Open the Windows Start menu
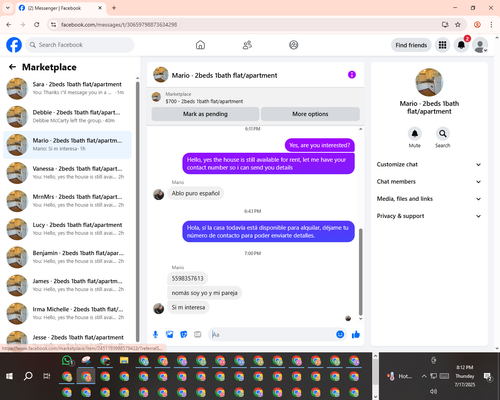 tap(9, 376)
